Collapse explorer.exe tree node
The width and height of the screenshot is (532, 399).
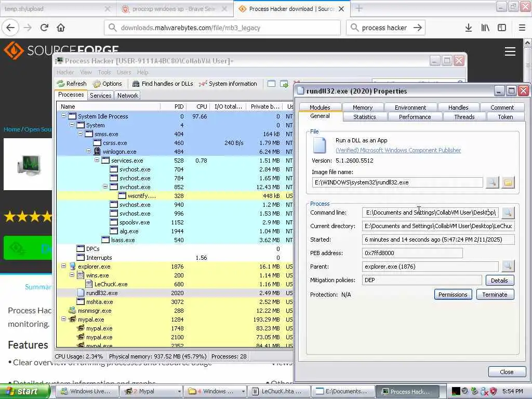coord(63,266)
